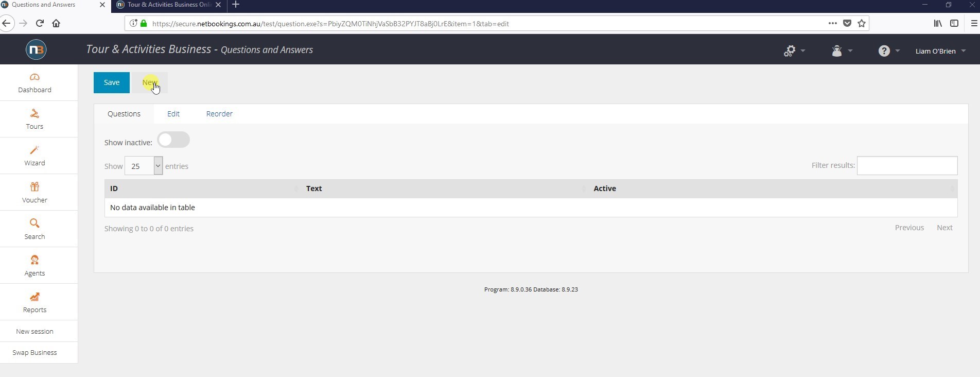Click the New button
Viewport: 980px width, 377px height.
coord(150,82)
